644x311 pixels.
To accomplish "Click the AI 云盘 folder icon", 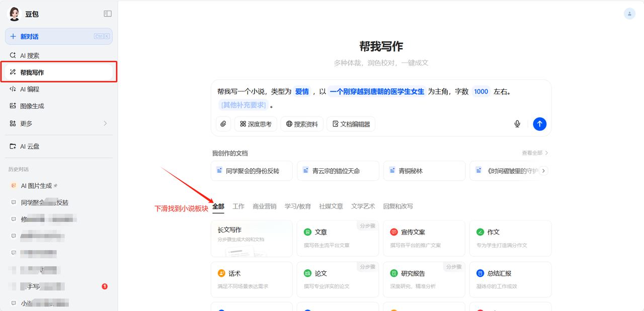I will [13, 146].
